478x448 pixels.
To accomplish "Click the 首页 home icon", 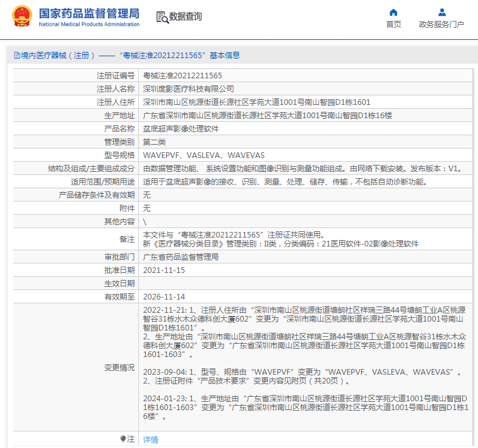I will coord(393,13).
